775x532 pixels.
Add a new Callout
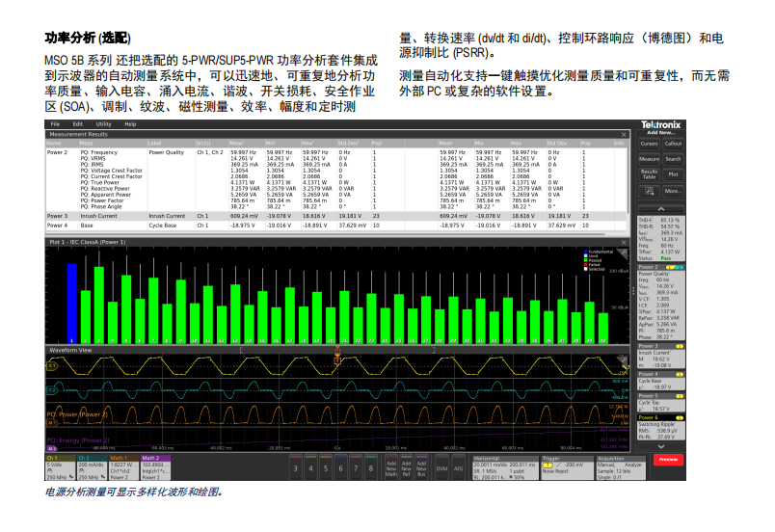point(673,144)
